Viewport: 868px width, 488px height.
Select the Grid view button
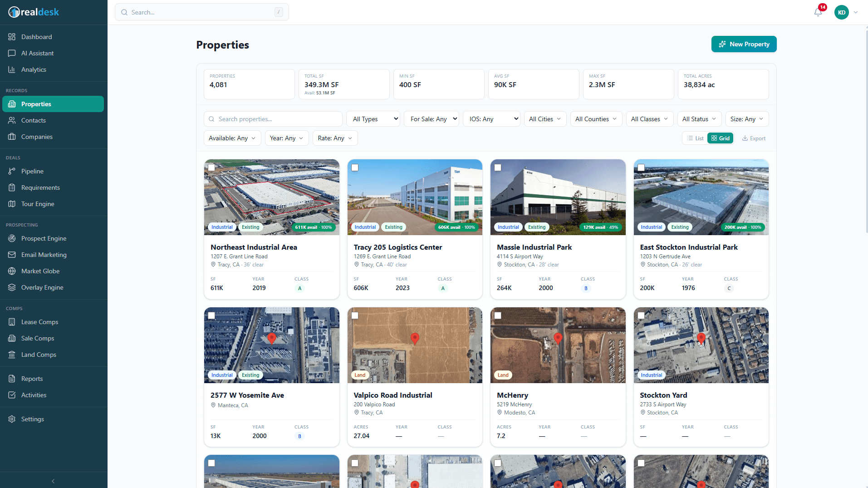pos(720,138)
